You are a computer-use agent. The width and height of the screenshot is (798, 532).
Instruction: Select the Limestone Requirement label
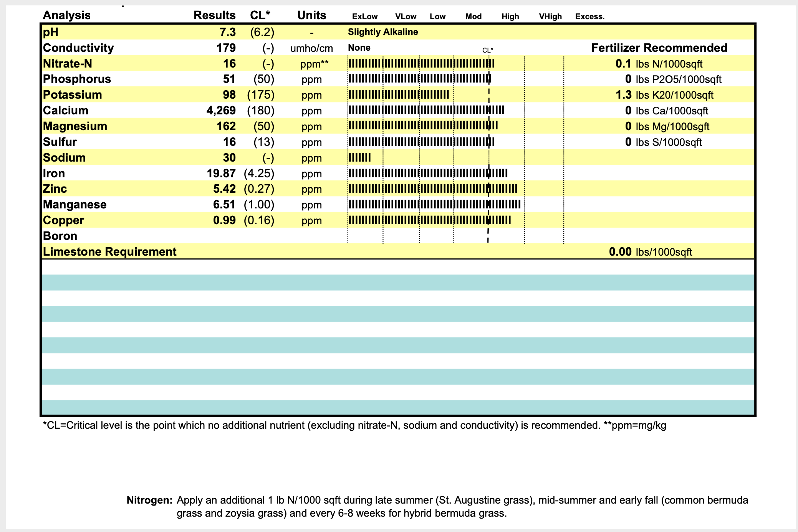coord(109,252)
